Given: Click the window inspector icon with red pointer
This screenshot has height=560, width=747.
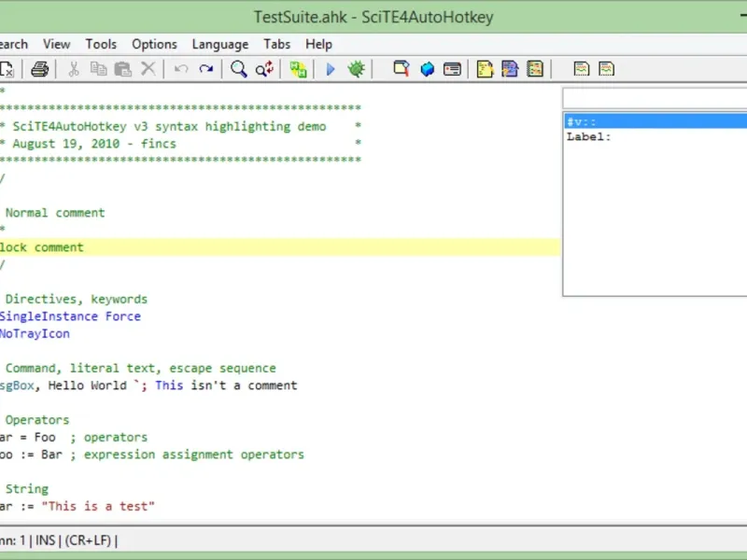Looking at the screenshot, I should 402,69.
